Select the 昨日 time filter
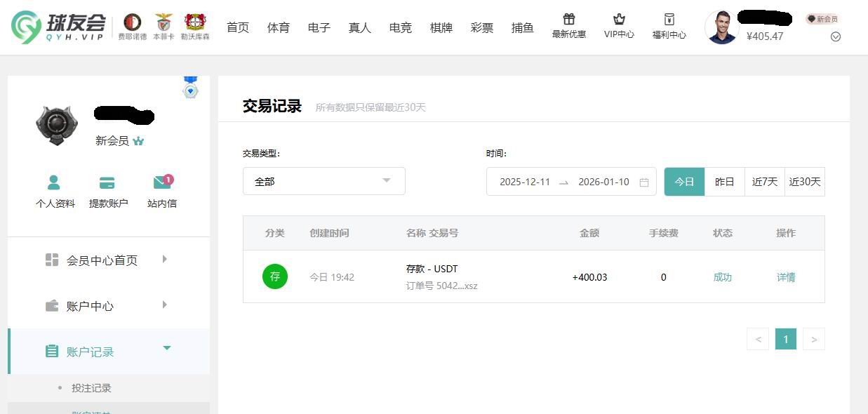This screenshot has height=414, width=868. [x=724, y=182]
